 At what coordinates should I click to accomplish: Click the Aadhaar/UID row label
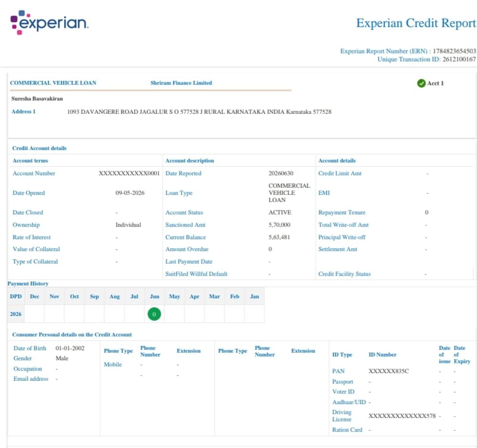[x=349, y=402]
